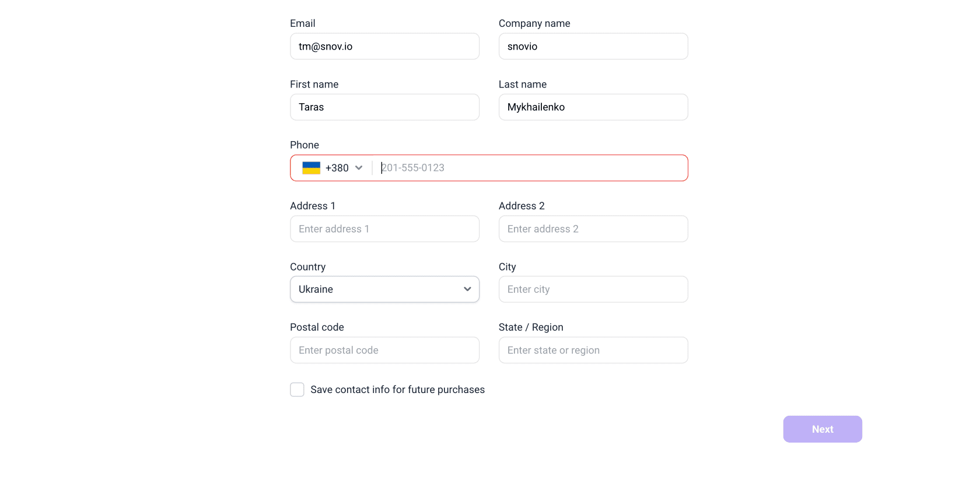
Task: Click the Last name field with Mykhailenko
Action: click(x=593, y=107)
